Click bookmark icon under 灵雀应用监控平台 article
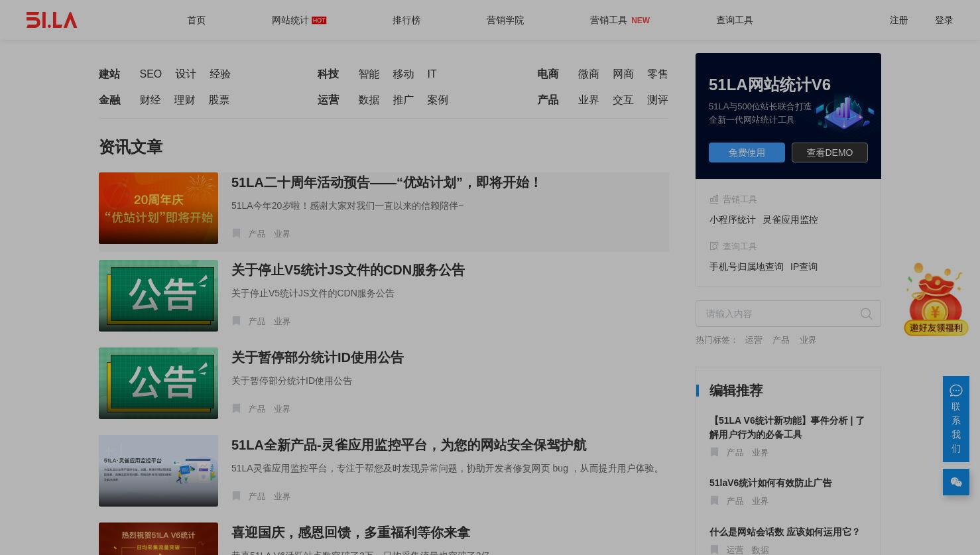 (236, 496)
